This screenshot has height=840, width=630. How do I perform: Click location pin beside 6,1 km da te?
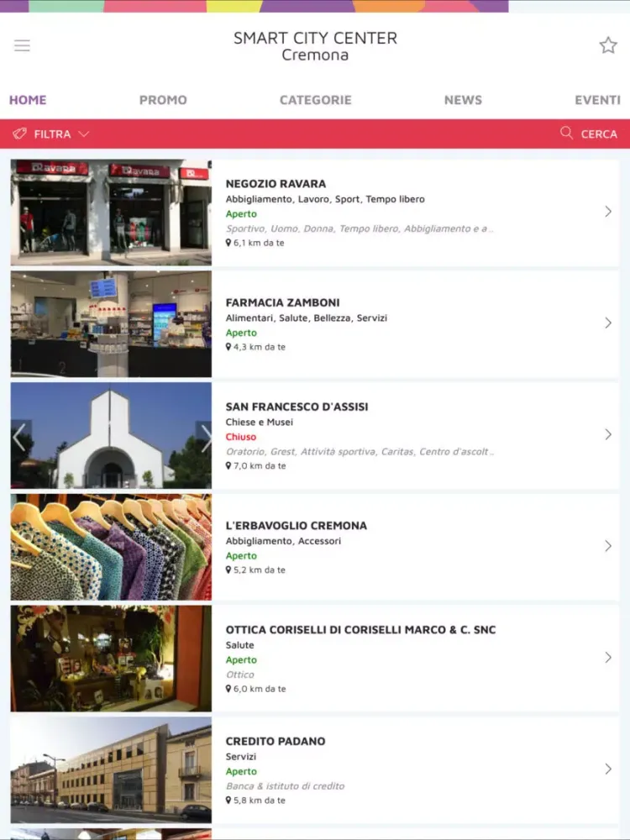pos(228,243)
